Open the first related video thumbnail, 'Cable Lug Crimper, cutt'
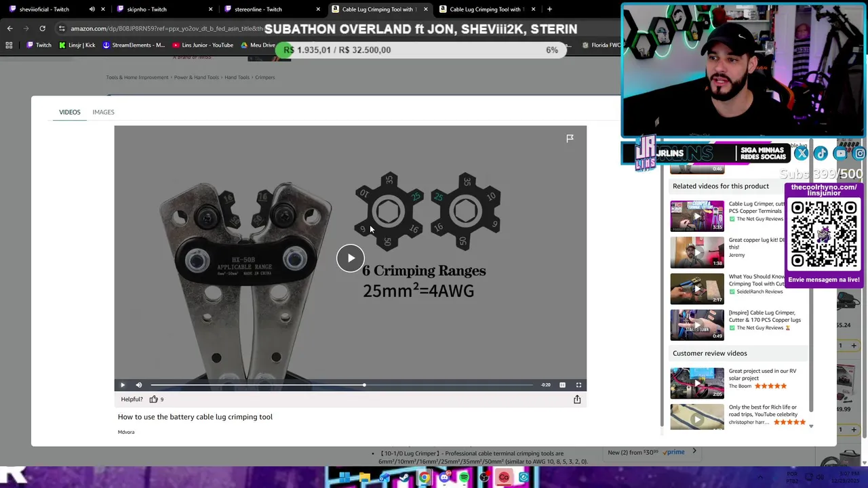Screen dimensions: 868x488 [x=697, y=216]
